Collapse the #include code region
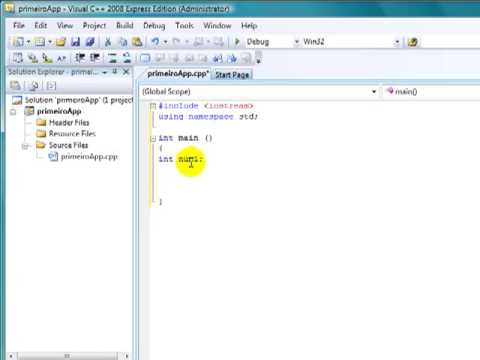 tap(153, 106)
